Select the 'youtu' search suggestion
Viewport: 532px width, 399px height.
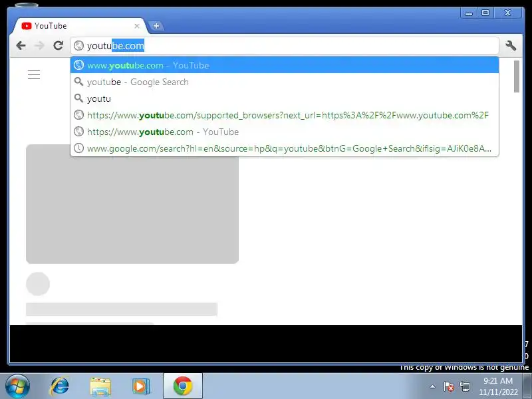tap(285, 98)
